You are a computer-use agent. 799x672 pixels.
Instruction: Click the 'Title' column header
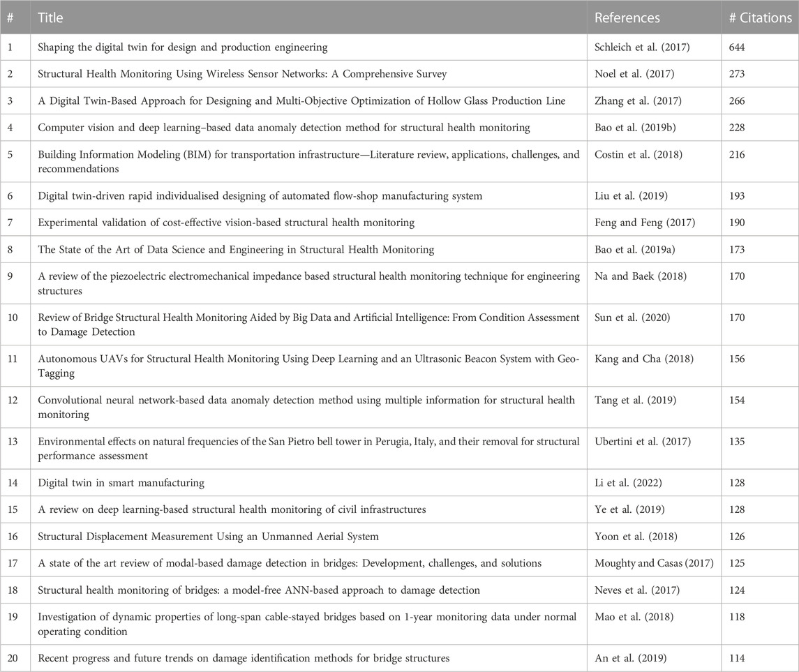[50, 18]
